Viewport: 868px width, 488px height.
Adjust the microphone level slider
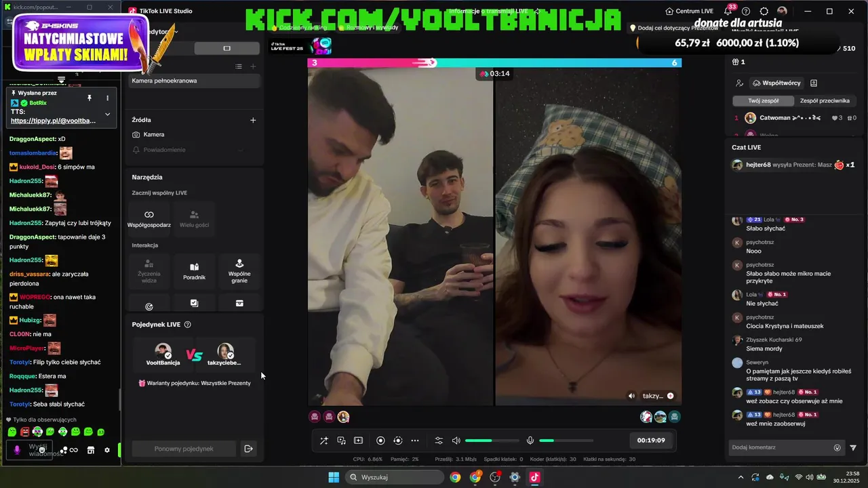[566, 441]
